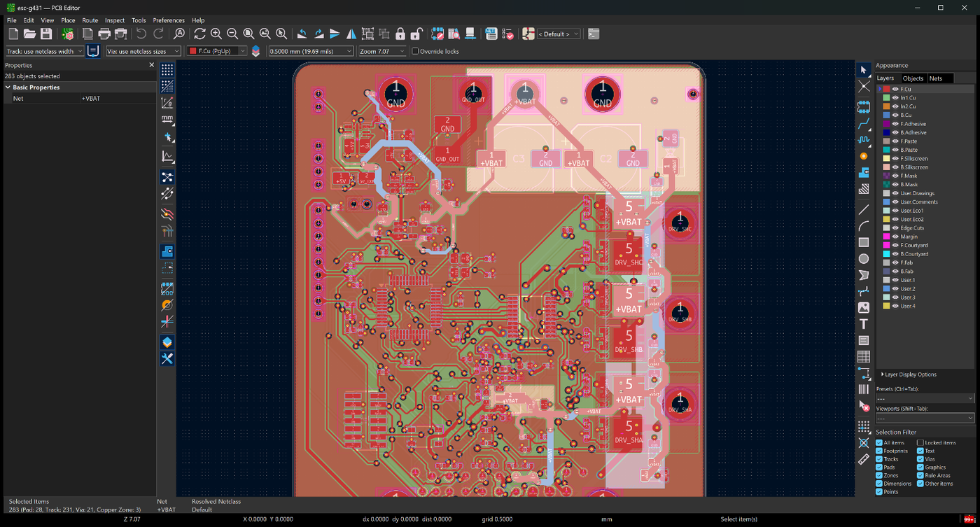Select the Draw Rectangle tool
The width and height of the screenshot is (980, 527).
[864, 242]
